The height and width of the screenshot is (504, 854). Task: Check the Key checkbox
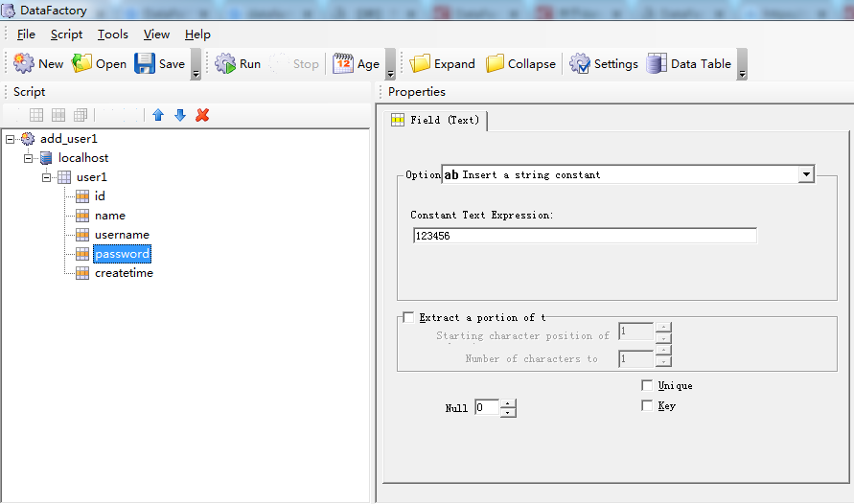point(647,405)
